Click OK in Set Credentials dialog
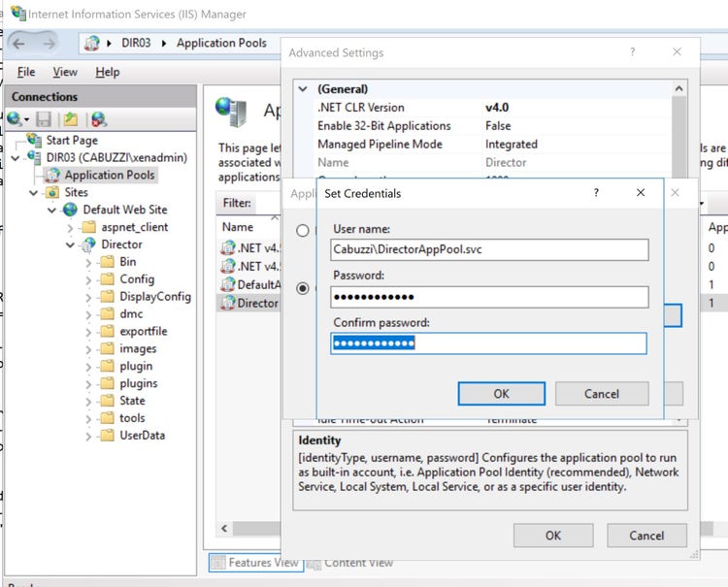Image resolution: width=728 pixels, height=587 pixels. (502, 394)
